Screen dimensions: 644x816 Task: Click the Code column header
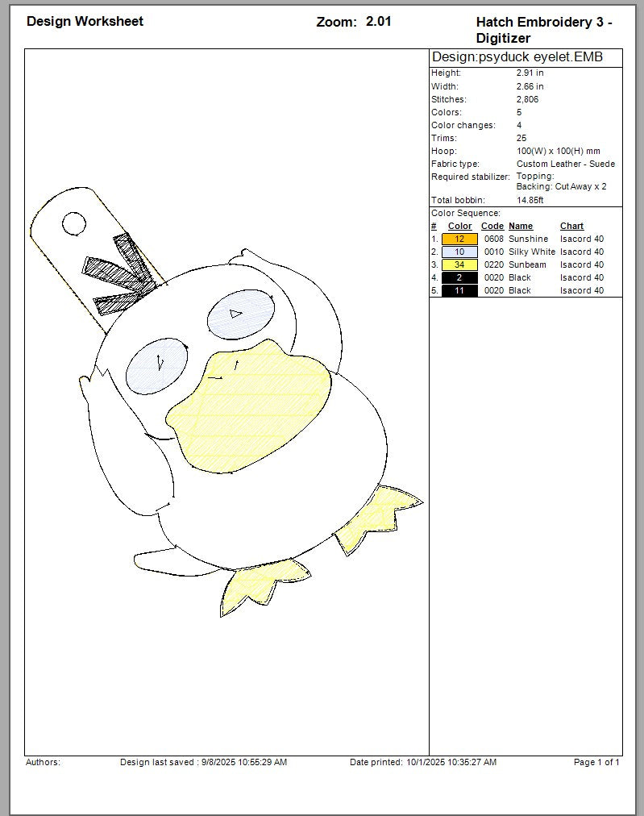492,226
